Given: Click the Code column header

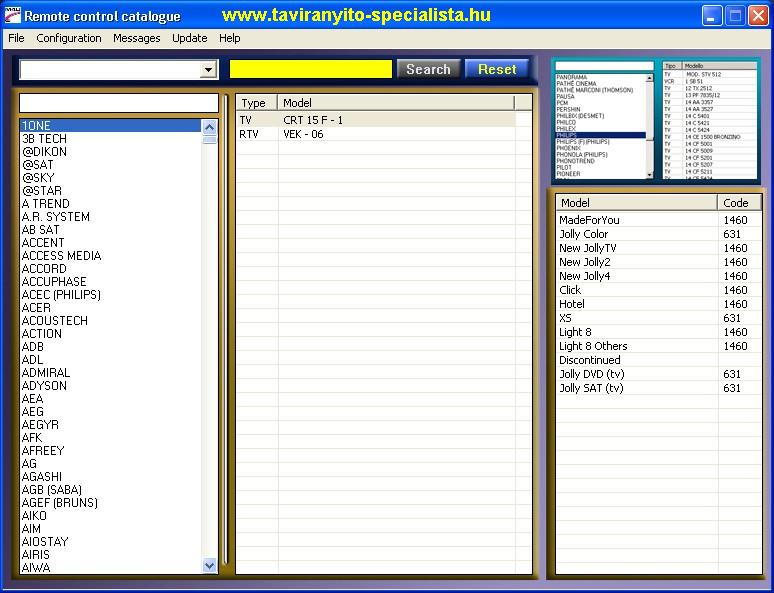Looking at the screenshot, I should coord(739,203).
